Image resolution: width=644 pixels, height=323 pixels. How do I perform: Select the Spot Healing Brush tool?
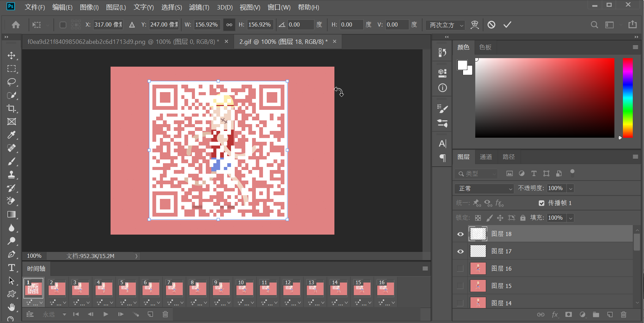pyautogui.click(x=12, y=148)
